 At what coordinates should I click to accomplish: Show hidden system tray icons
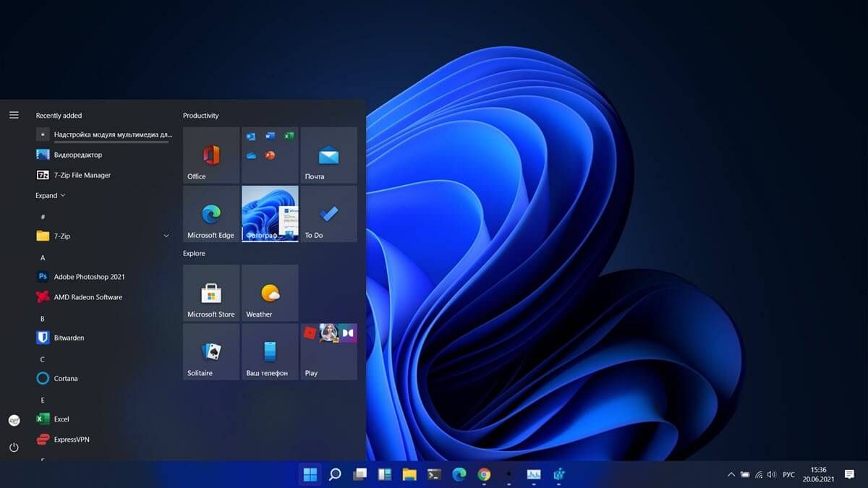tap(731, 475)
